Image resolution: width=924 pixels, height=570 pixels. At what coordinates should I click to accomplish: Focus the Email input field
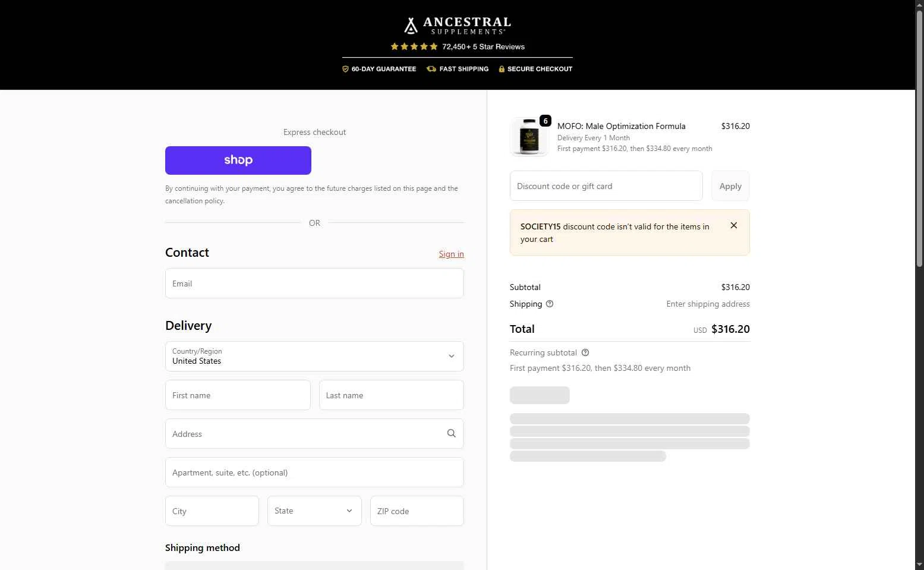point(314,284)
